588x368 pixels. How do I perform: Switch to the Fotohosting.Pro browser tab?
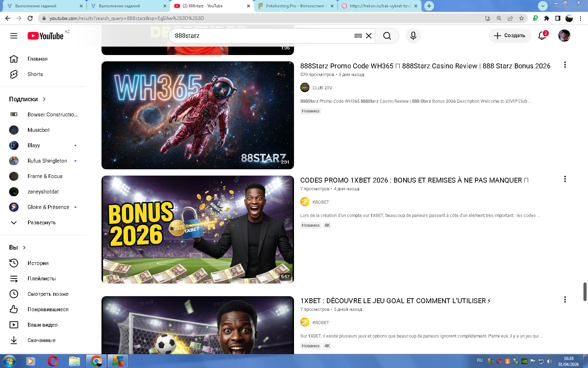coord(296,6)
